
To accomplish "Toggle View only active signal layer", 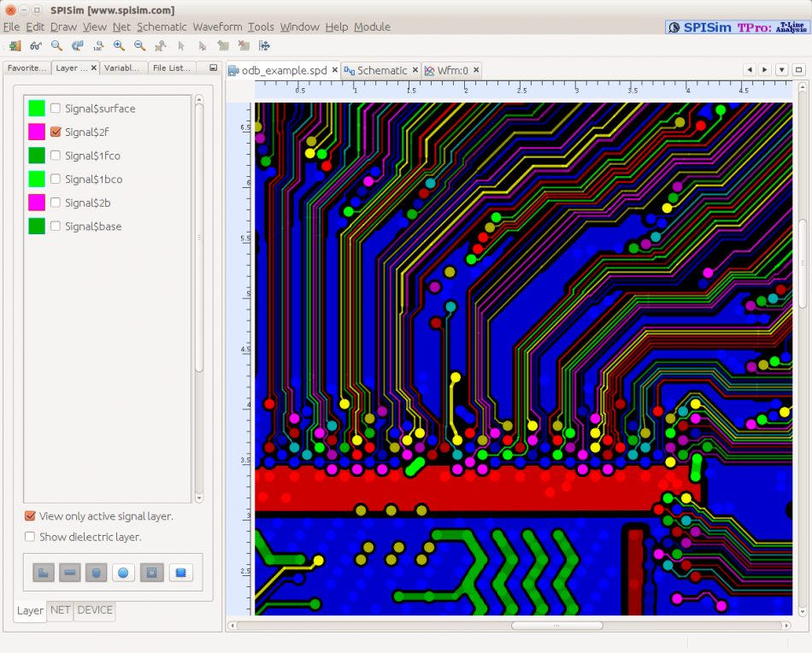I will 30,516.
